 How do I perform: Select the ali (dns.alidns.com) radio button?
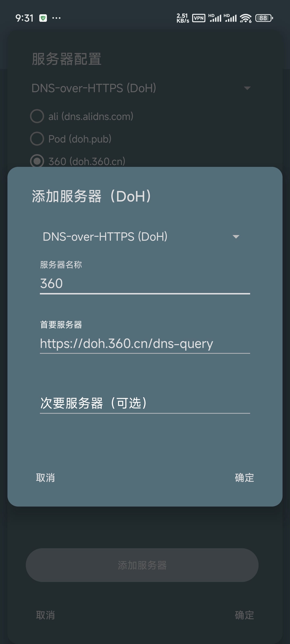(37, 116)
